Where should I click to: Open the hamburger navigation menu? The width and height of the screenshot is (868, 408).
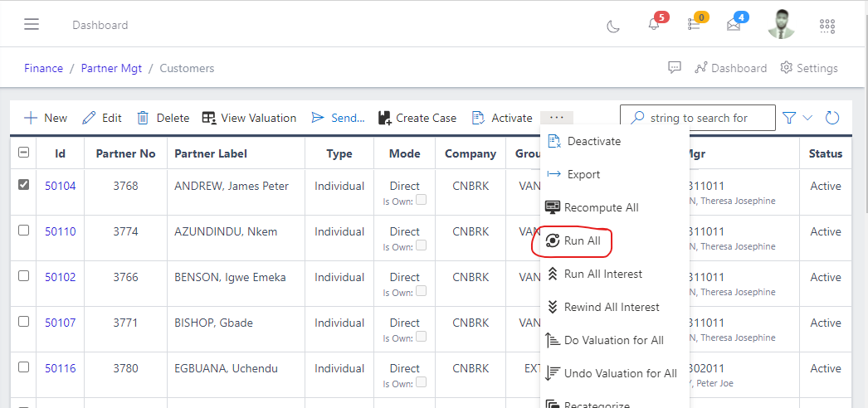click(x=32, y=24)
